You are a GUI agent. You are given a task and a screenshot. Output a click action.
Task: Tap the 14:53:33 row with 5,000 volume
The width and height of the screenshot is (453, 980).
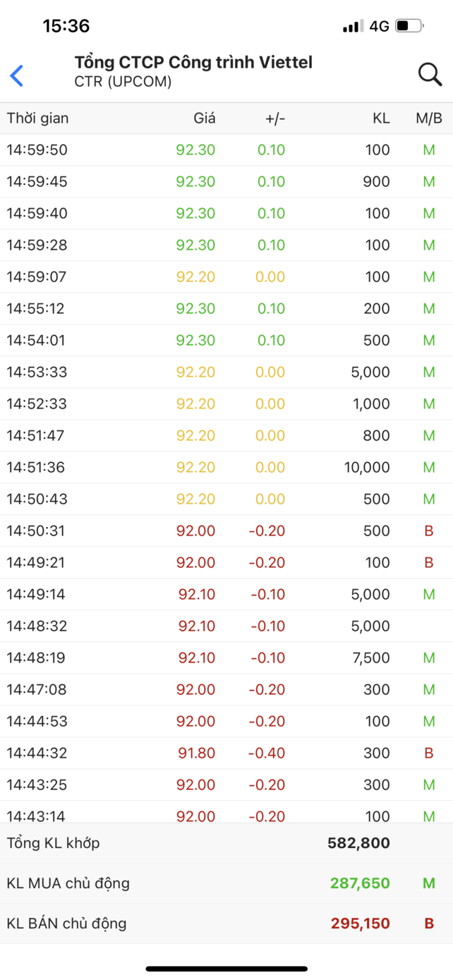point(226,372)
